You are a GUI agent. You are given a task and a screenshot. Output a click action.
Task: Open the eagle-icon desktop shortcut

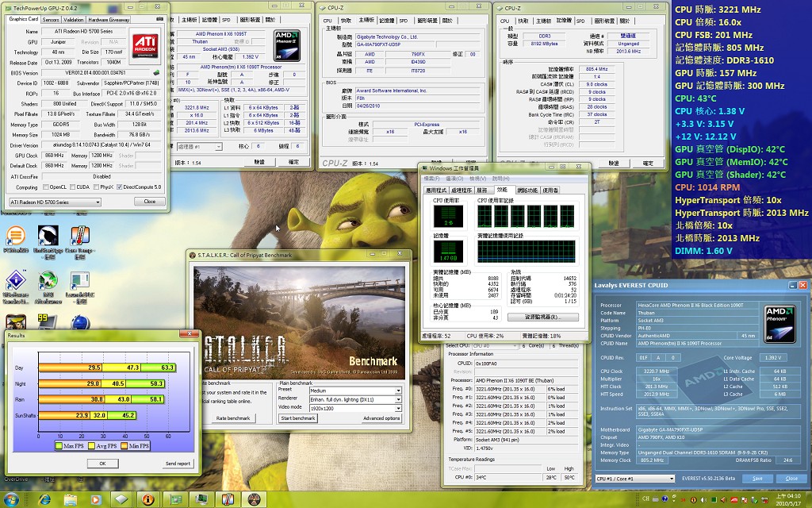48,241
